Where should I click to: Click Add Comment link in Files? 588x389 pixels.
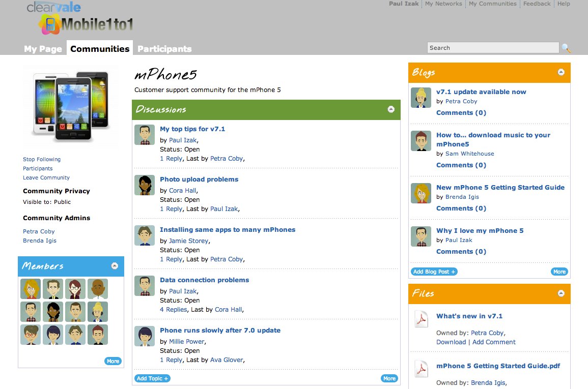494,342
